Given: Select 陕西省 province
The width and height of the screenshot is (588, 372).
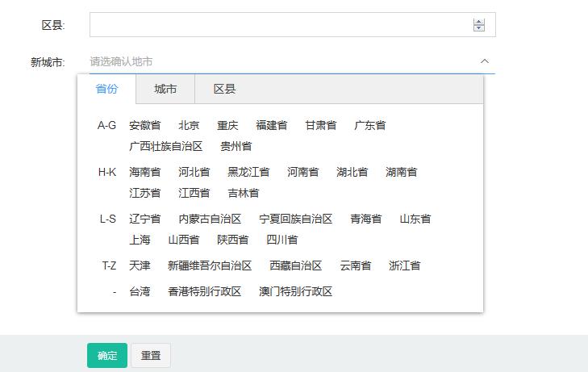Looking at the screenshot, I should pyautogui.click(x=233, y=240).
